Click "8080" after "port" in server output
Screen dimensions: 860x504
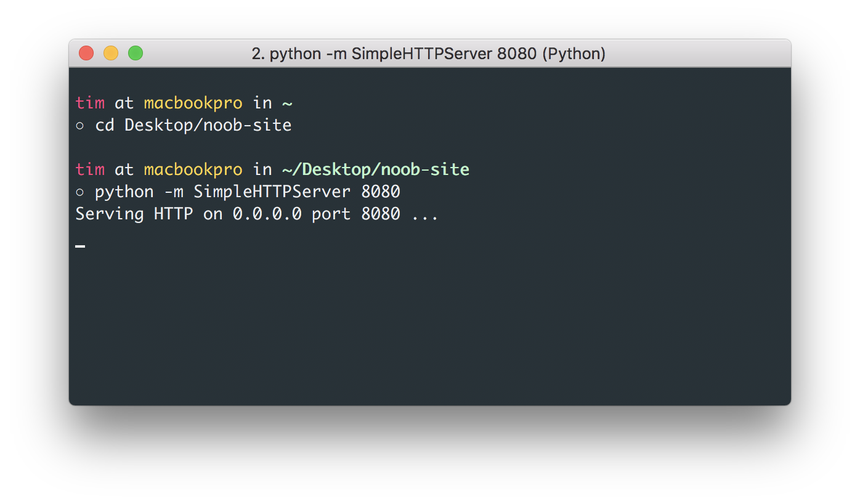coord(380,214)
